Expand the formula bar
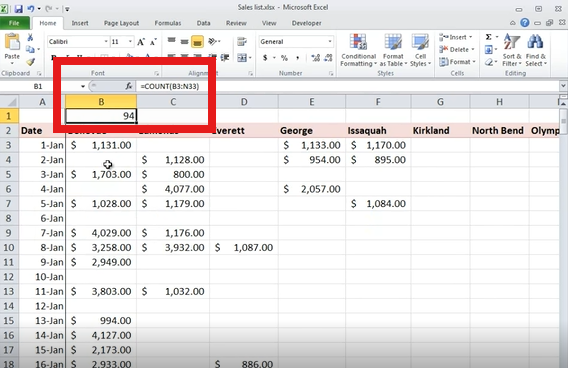The height and width of the screenshot is (368, 568). coord(563,86)
